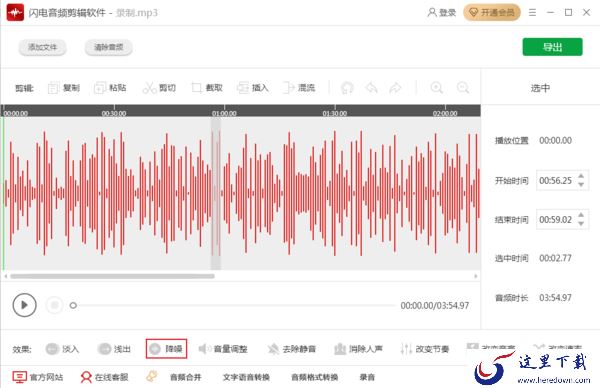Zoom out on the waveform
The height and width of the screenshot is (388, 600).
tap(463, 88)
